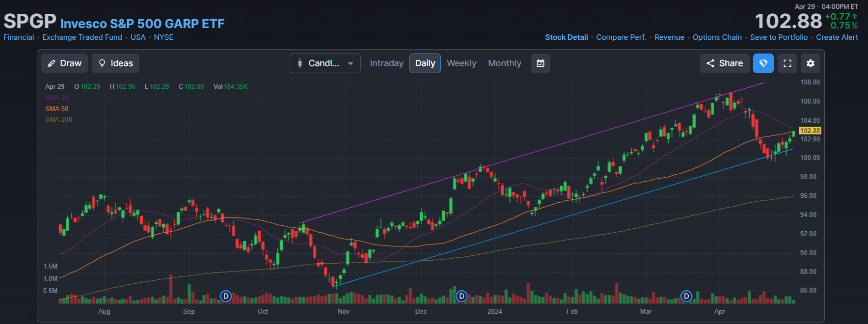Screen dimensions: 868x324
Task: Click the Feb date axis label
Action: pos(572,311)
